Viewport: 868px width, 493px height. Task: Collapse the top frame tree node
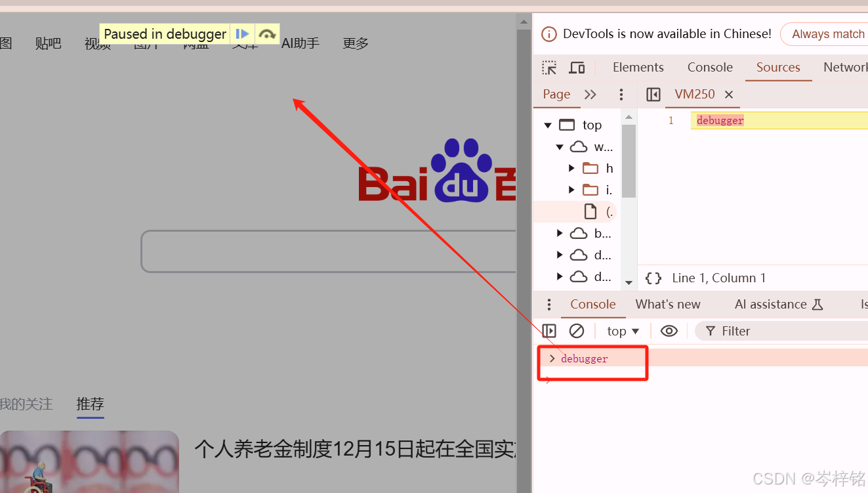pos(548,125)
